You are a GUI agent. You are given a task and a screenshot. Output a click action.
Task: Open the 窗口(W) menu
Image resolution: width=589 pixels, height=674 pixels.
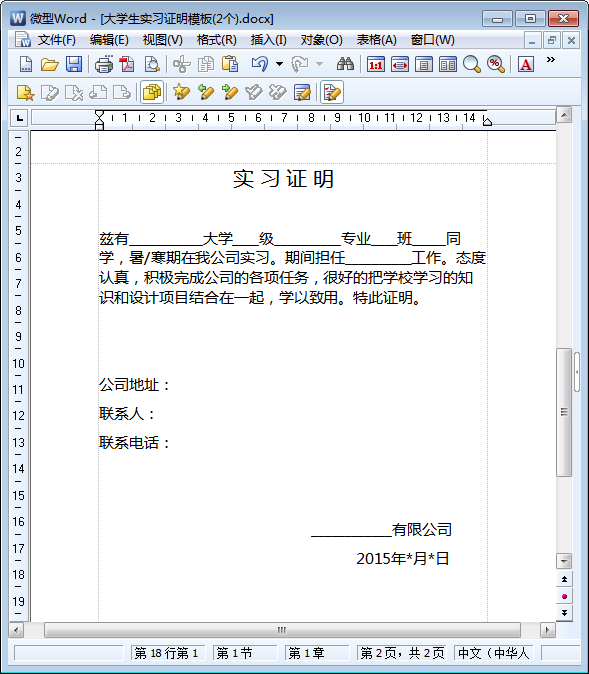coord(433,40)
